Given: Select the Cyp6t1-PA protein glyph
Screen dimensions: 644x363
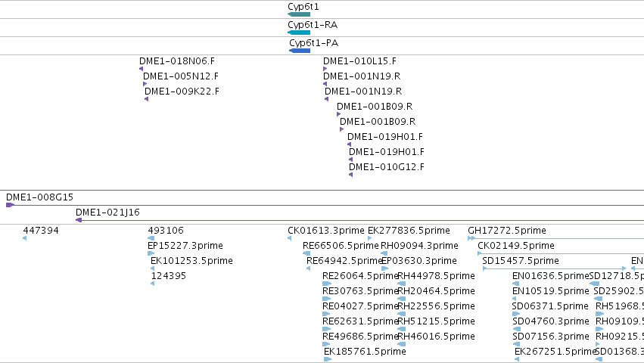Looking at the screenshot, I should 300,51.
